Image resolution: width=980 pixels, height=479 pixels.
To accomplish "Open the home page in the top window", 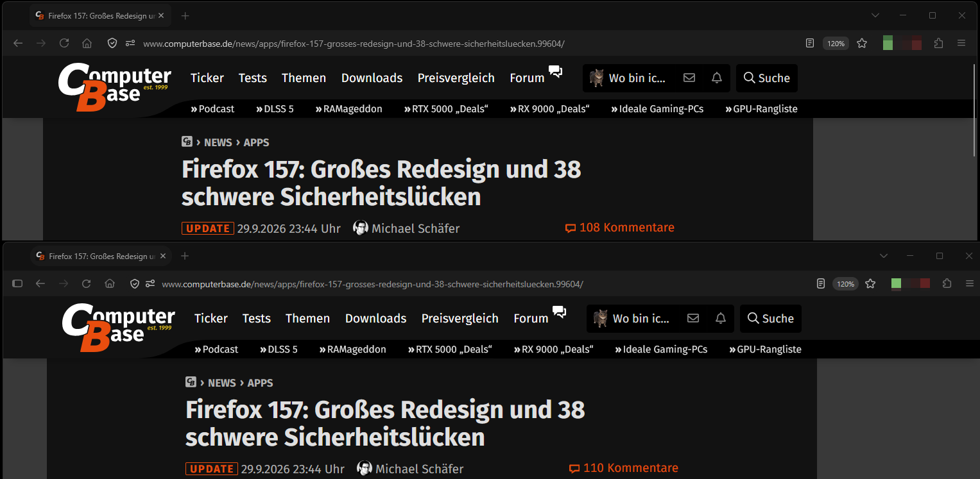I will click(x=87, y=43).
